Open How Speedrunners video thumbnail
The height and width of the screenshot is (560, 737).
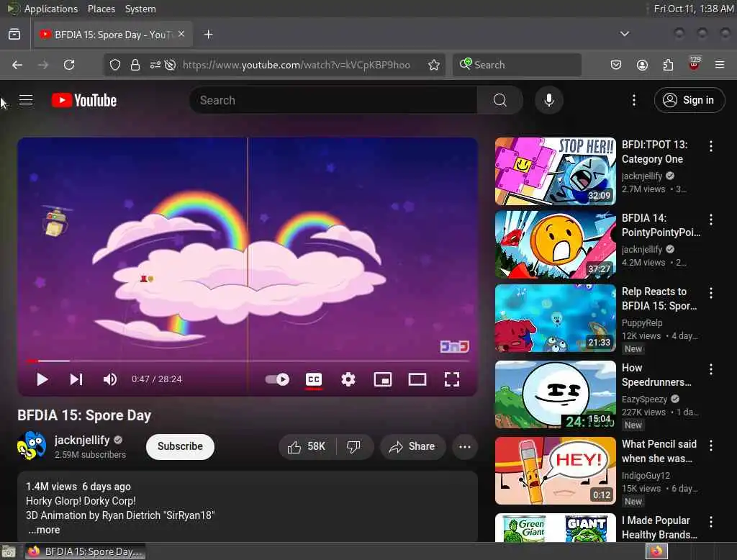(555, 394)
